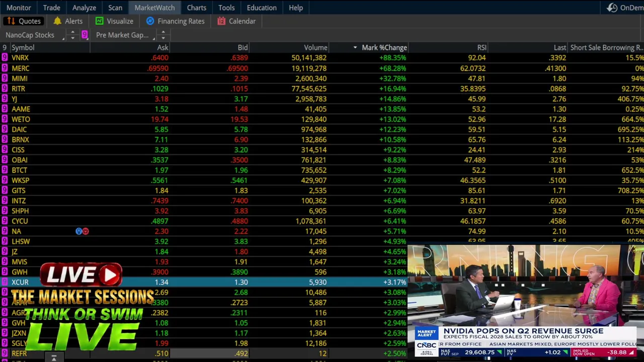Screen dimensions: 644x362
Task: Switch to the Analyze tab
Action: click(84, 8)
